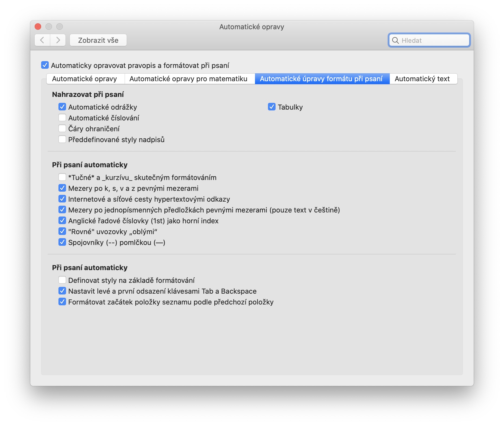Select the Automatický text tab
The image size is (504, 426).
point(422,79)
